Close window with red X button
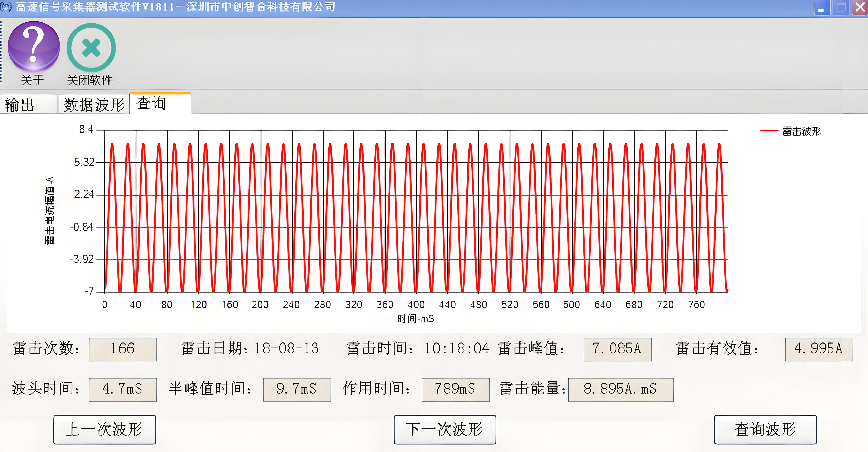The height and width of the screenshot is (452, 868). point(860,7)
